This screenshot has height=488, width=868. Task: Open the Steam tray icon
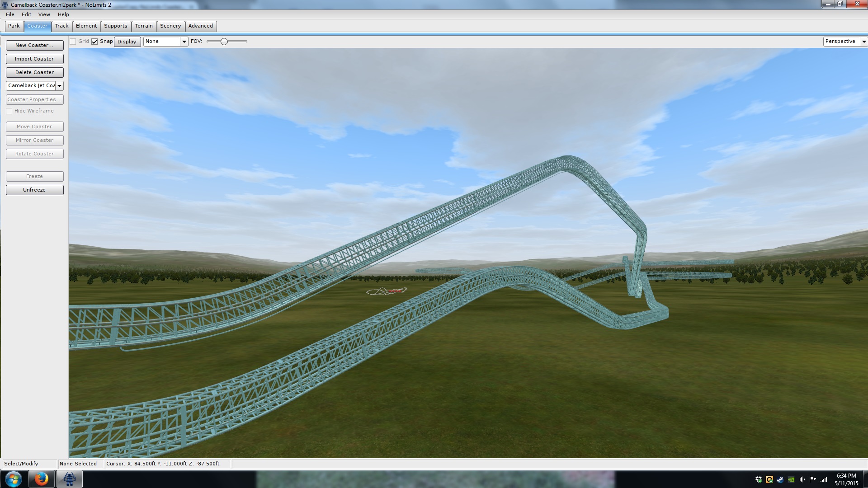click(780, 479)
